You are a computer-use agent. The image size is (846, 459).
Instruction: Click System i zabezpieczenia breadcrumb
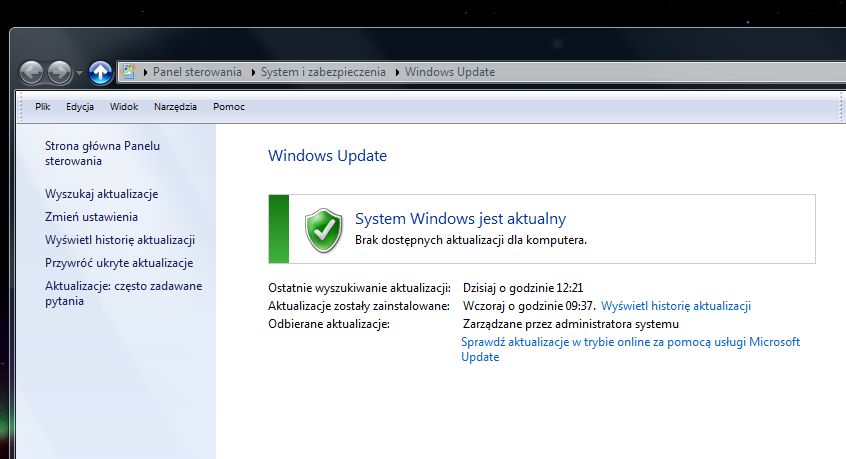click(x=323, y=72)
